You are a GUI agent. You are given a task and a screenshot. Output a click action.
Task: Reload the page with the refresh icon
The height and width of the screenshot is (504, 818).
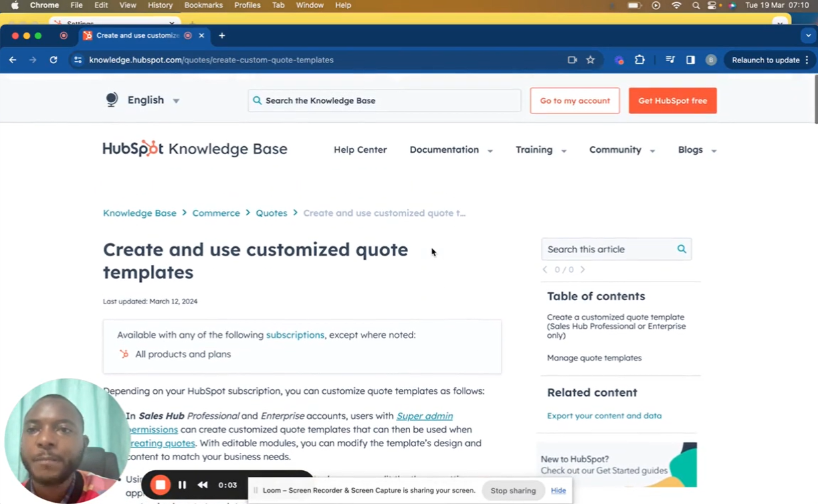click(53, 60)
